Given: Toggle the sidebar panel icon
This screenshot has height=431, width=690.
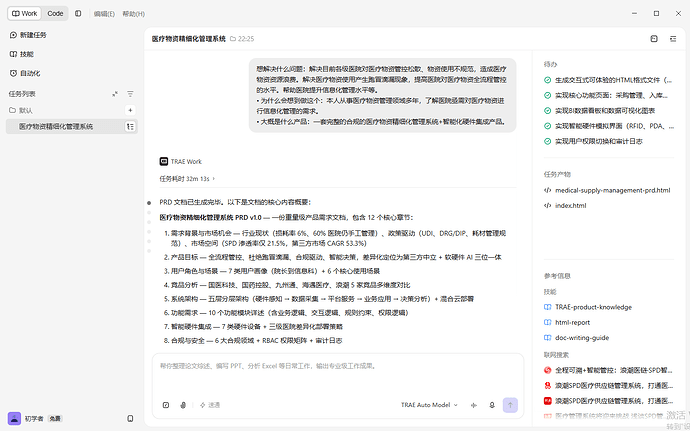Looking at the screenshot, I should point(78,14).
